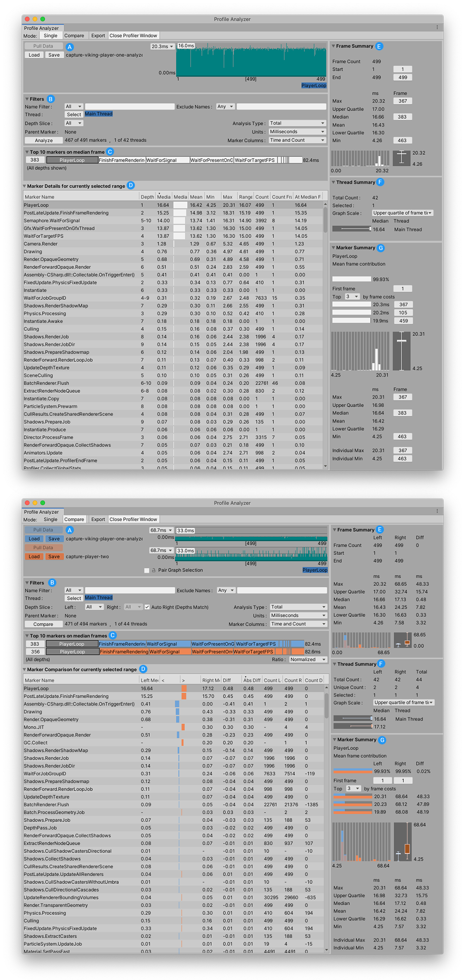Select the Mono.JIT row in Marker Comparison
The image size is (462, 980).
34,727
